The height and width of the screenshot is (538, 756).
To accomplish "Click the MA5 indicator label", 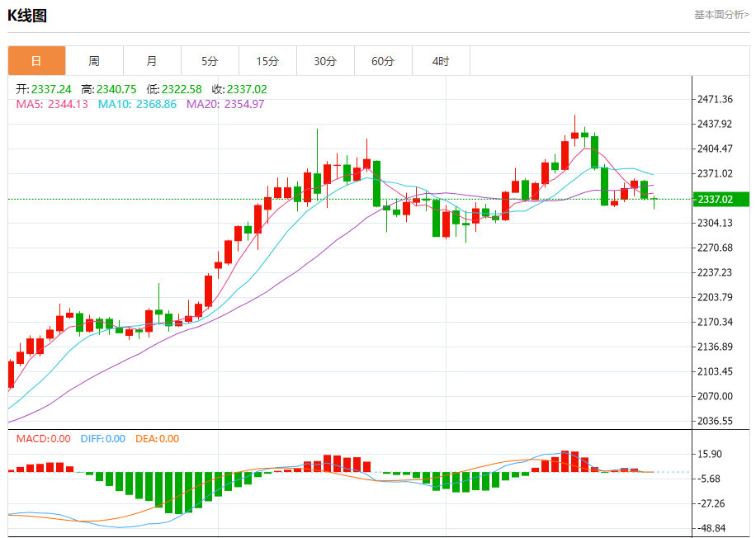I will coord(52,104).
